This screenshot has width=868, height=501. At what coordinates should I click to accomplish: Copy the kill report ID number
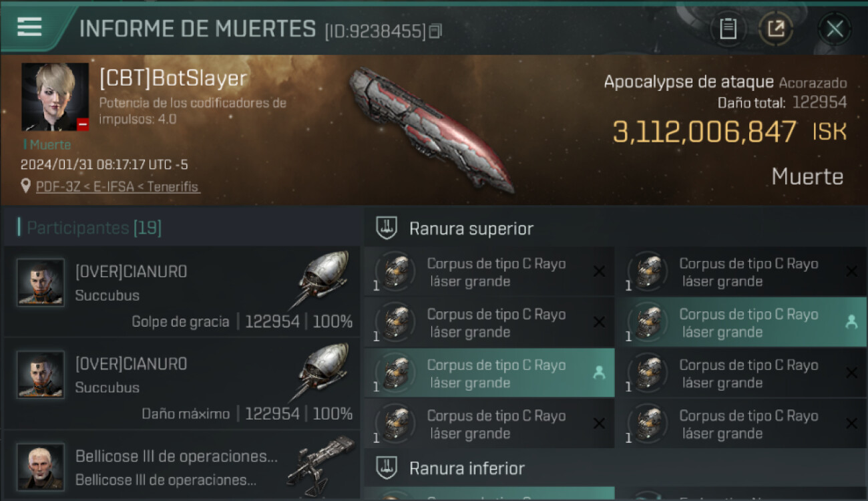[x=435, y=31]
